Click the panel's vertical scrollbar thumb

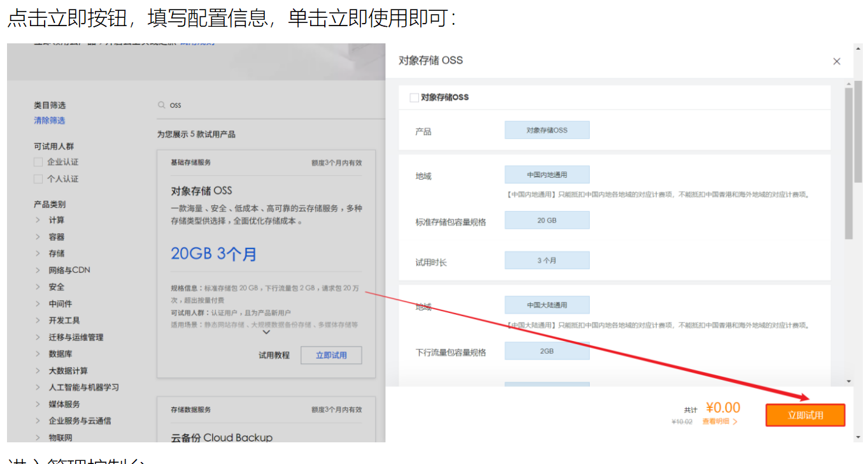848,164
